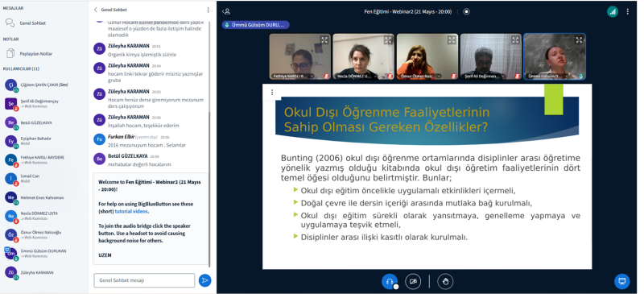The height and width of the screenshot is (294, 644).
Task: Focus the Genel Sohbet mesajı input field
Action: (x=144, y=280)
